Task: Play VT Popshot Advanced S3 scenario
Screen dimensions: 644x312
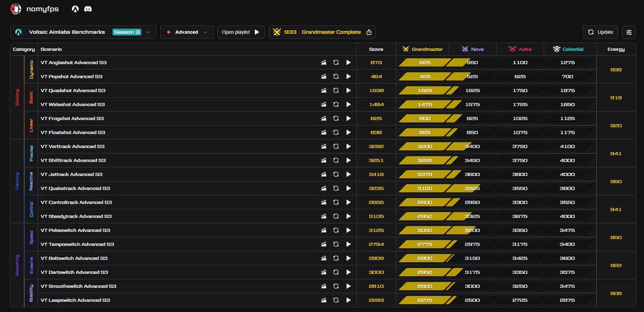Action: [x=348, y=76]
